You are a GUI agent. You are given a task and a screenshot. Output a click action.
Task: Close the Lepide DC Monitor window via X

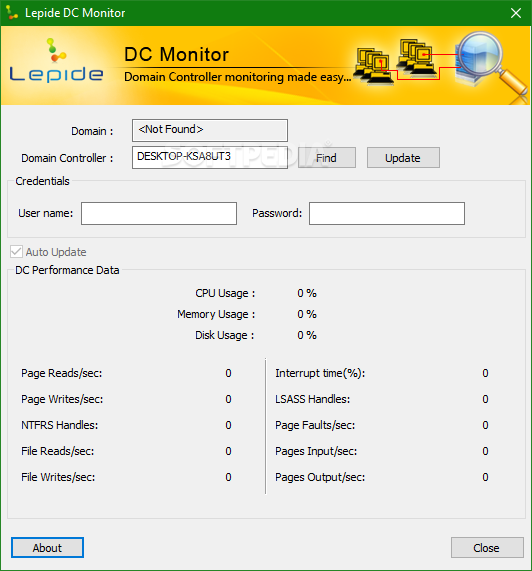[516, 13]
